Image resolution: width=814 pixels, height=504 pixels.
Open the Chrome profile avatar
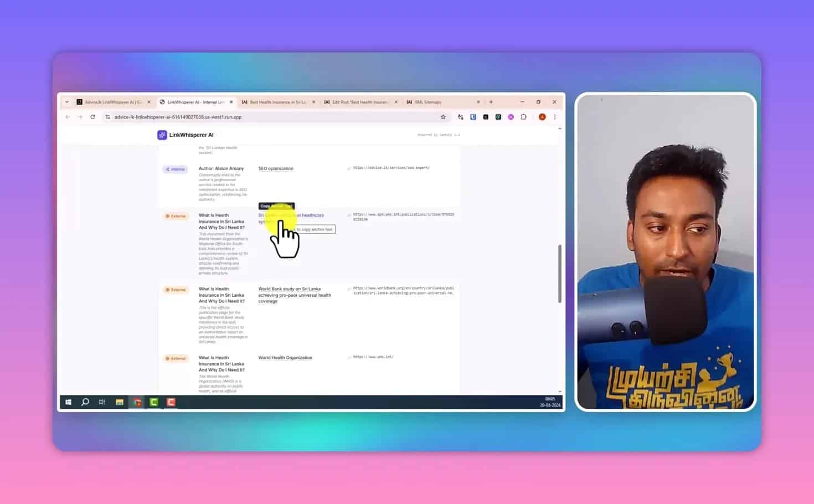click(542, 117)
